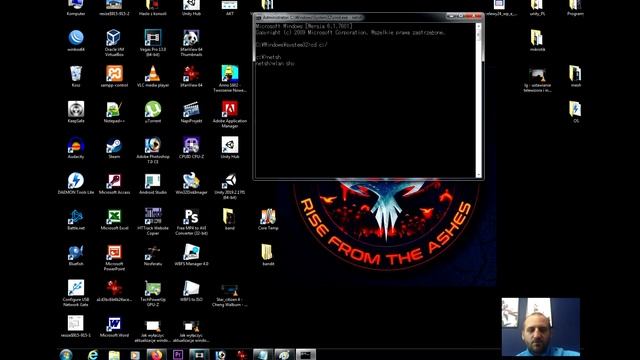Click the webcam video overlay thumbnail
The height and width of the screenshot is (360, 640).
(540, 327)
